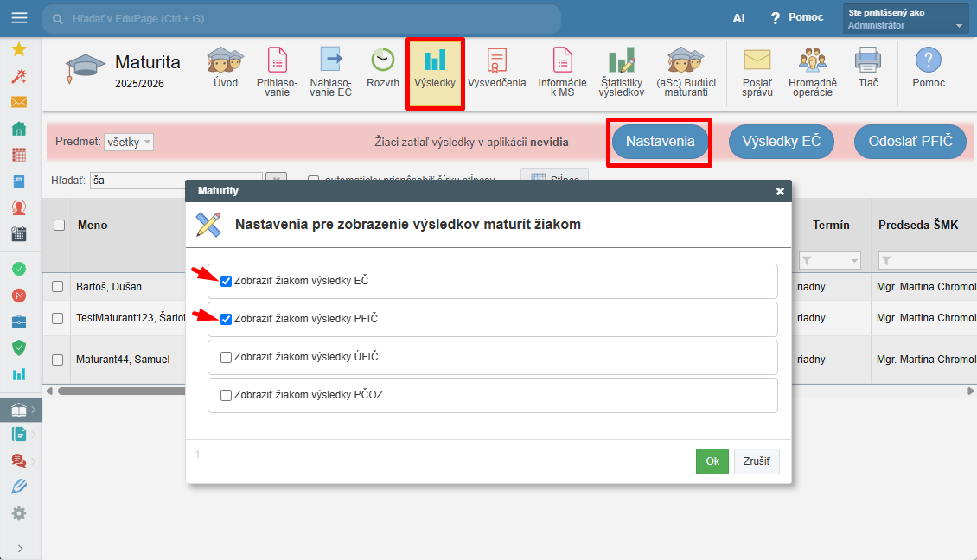
Task: Check the TestMaturant123 row checkbox
Action: pos(57,318)
